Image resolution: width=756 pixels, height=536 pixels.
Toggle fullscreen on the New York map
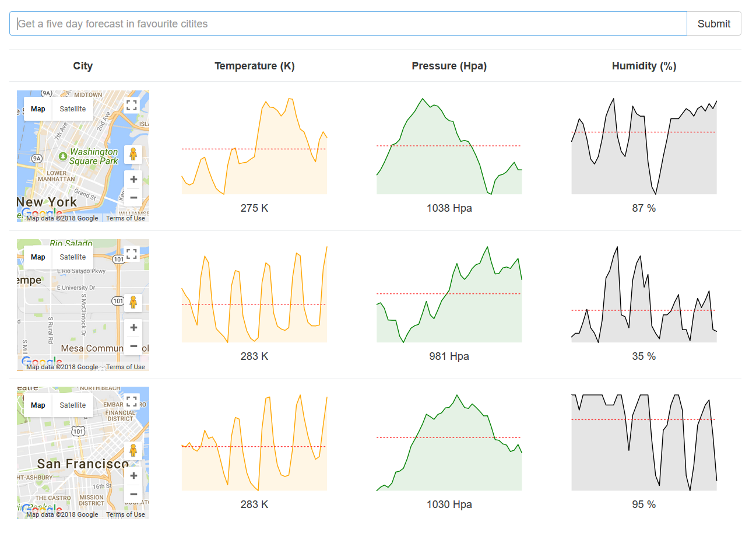click(x=132, y=106)
